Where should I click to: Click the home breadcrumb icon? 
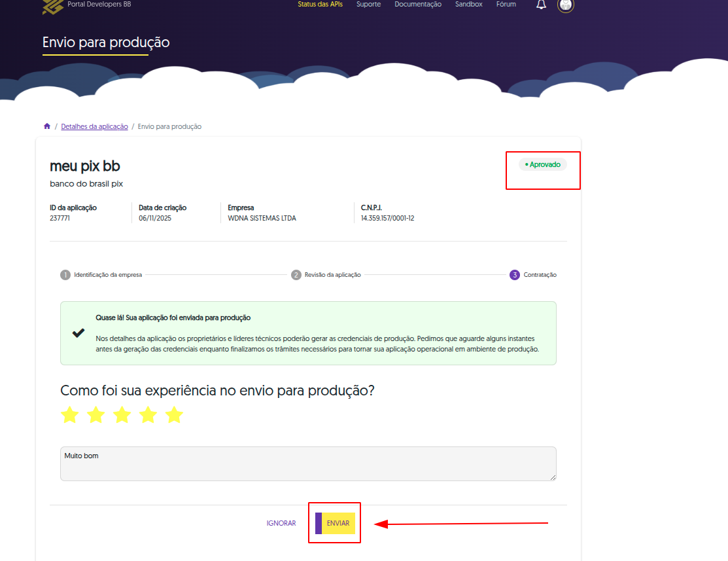[x=47, y=126]
